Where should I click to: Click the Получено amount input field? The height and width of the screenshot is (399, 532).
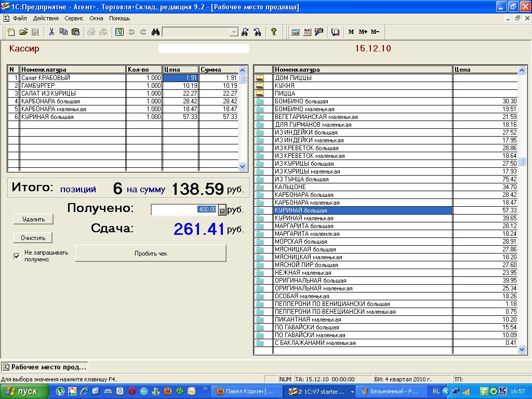tap(184, 210)
